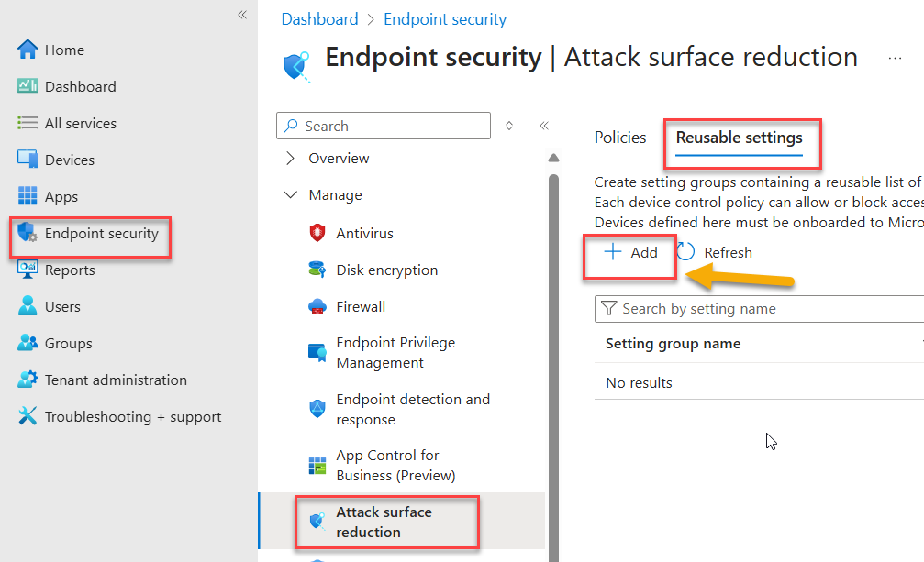Open Troubleshooting + support tools icon
The width and height of the screenshot is (924, 562).
click(x=28, y=416)
